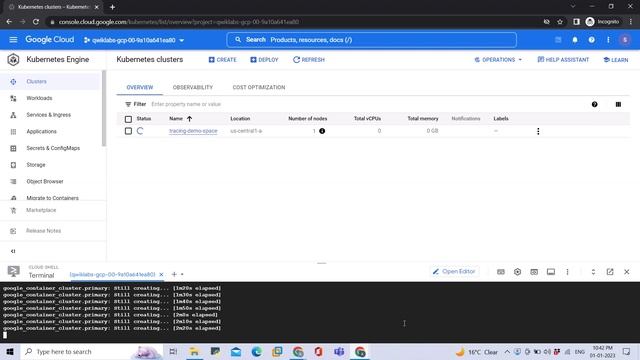Switch to the COST OPTIMIZATION tab
640x360 pixels.
pos(259,87)
